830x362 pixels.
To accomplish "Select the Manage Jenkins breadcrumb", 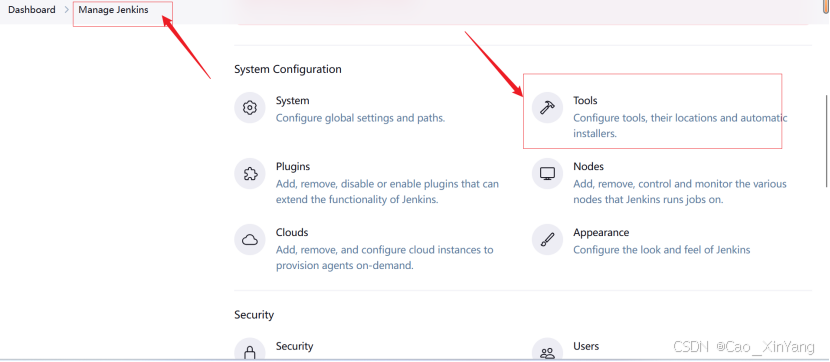I will click(x=113, y=10).
